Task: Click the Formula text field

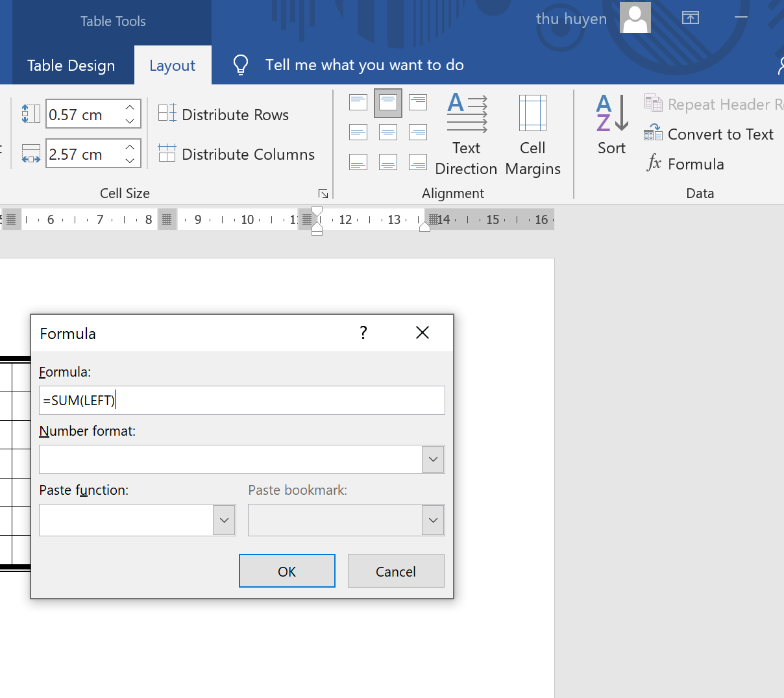Action: pyautogui.click(x=242, y=400)
